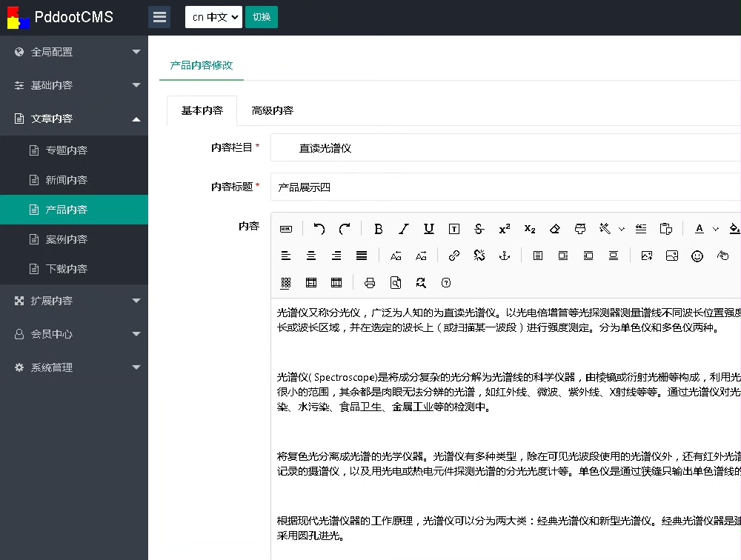Undo the last edit
Screen dimensions: 741x560
[319, 229]
